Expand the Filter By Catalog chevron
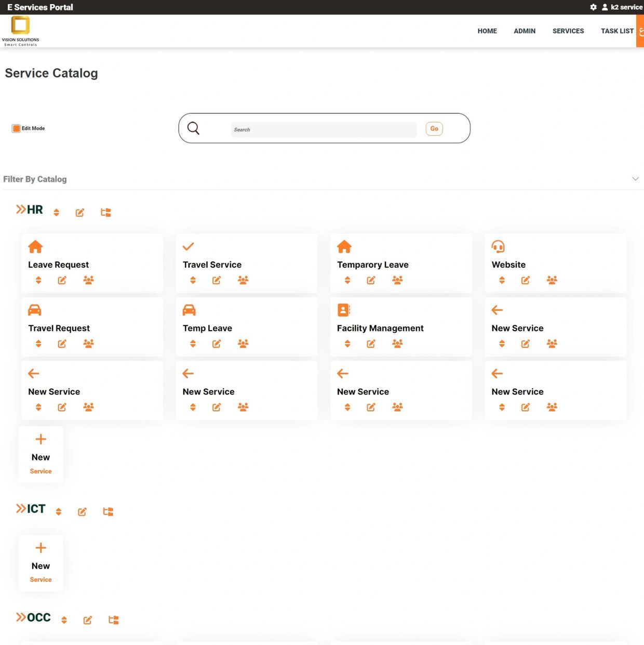This screenshot has height=645, width=644. pyautogui.click(x=635, y=179)
